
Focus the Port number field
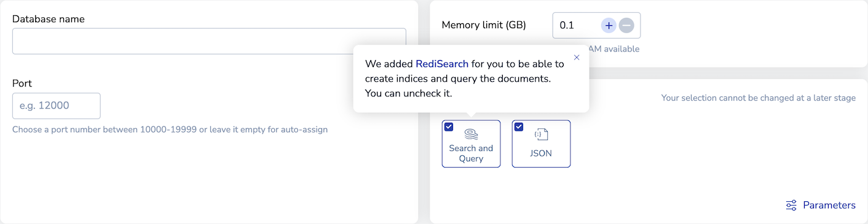click(57, 106)
